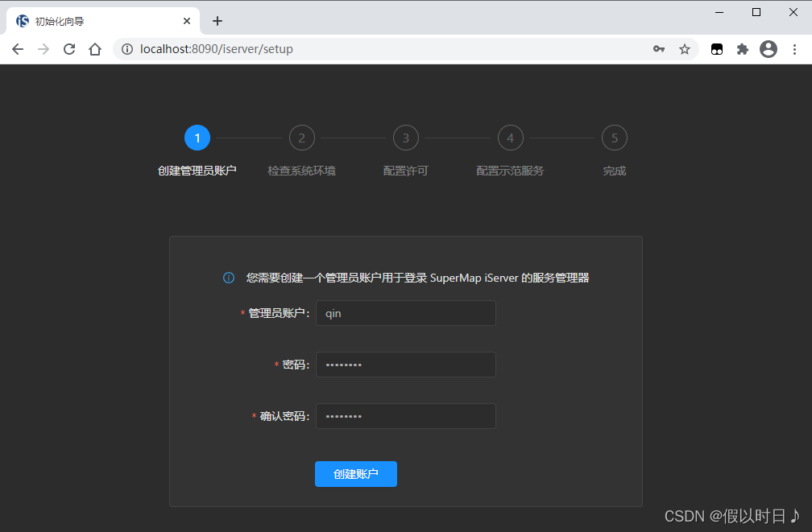Click the Chrome profile avatar icon
This screenshot has width=812, height=532.
[768, 49]
